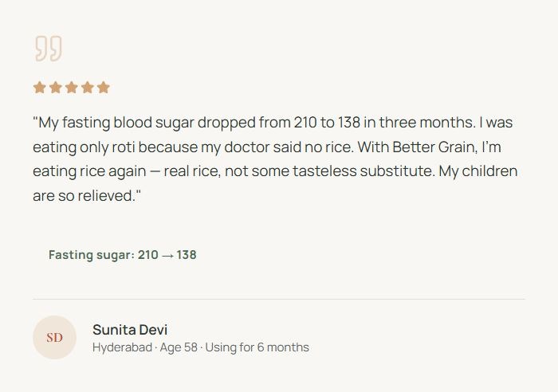Viewport: 558px width, 392px height.
Task: Open Sunita Devi's name
Action: [130, 330]
